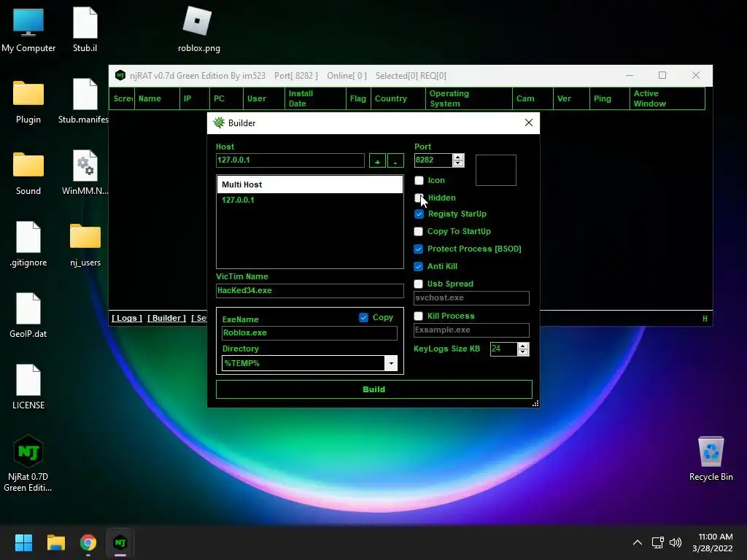The width and height of the screenshot is (747, 560).
Task: Decrease the Port value with down arrow
Action: tap(458, 163)
